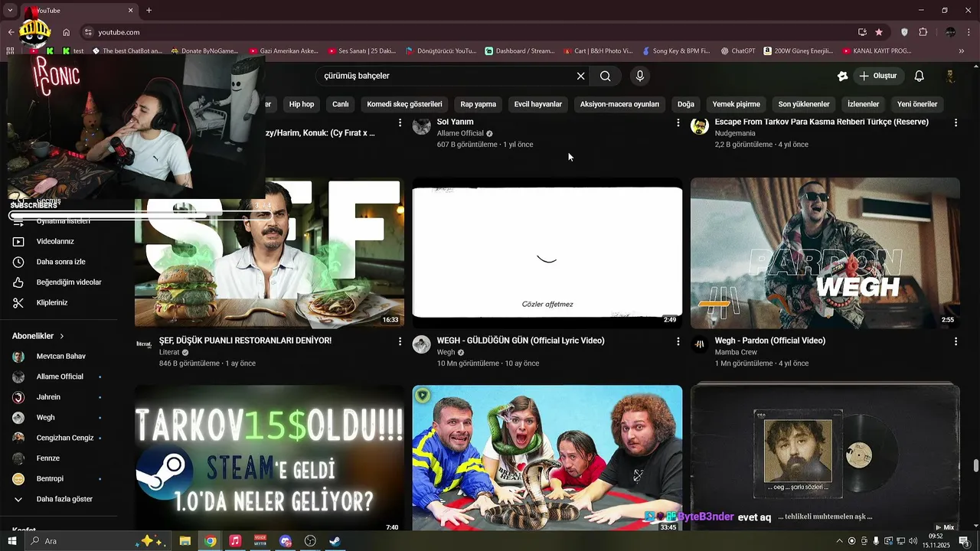Open the tab search dropdown in Chrome
The image size is (980, 551).
(10, 11)
